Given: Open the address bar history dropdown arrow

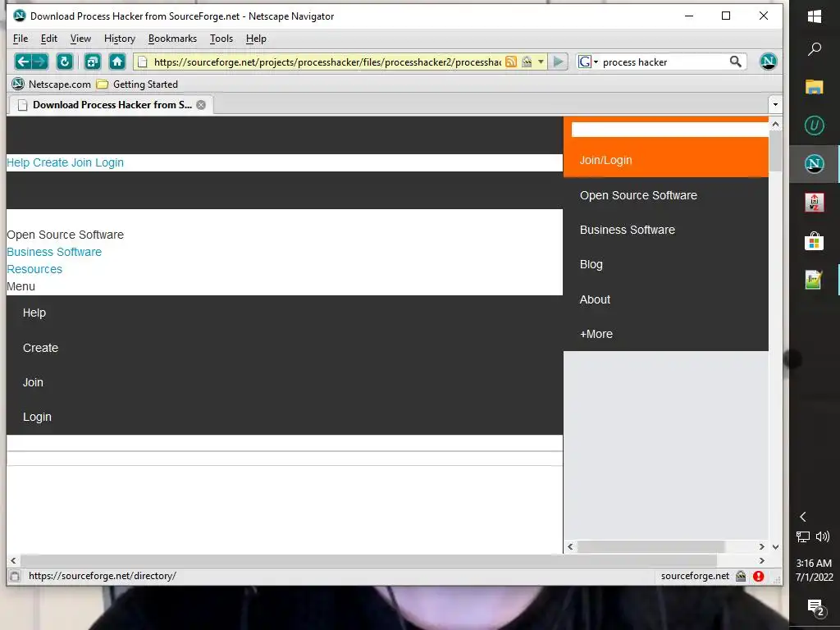Looking at the screenshot, I should [541, 62].
